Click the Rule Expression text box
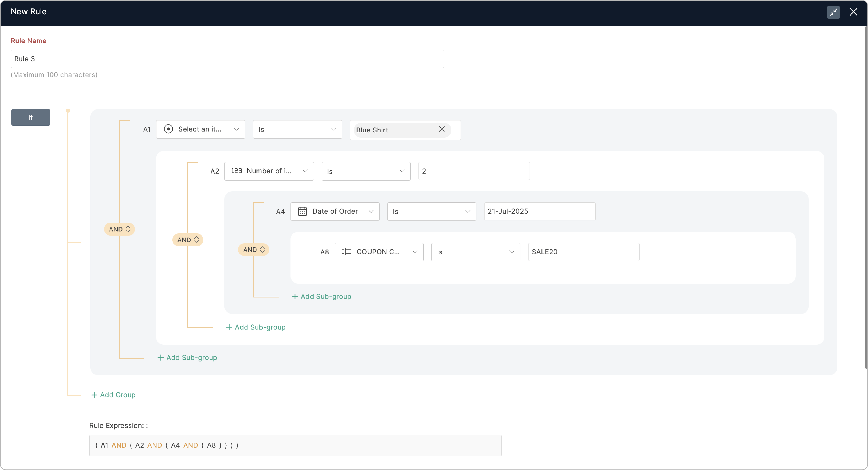The width and height of the screenshot is (868, 470). [295, 445]
